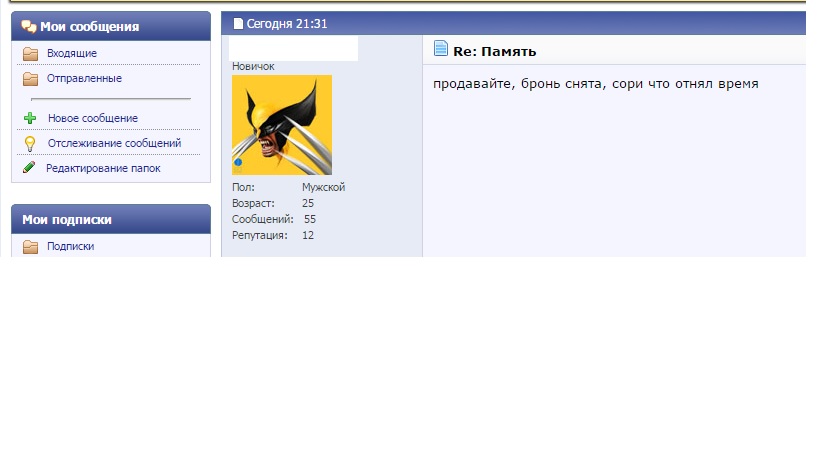Go to Отправленные messages
This screenshot has width=819, height=460.
point(84,79)
